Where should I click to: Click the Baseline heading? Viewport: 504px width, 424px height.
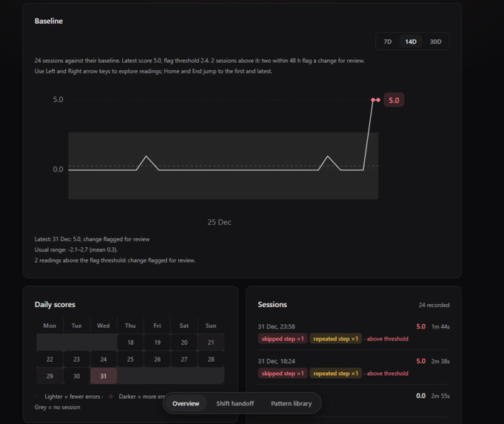coord(49,21)
